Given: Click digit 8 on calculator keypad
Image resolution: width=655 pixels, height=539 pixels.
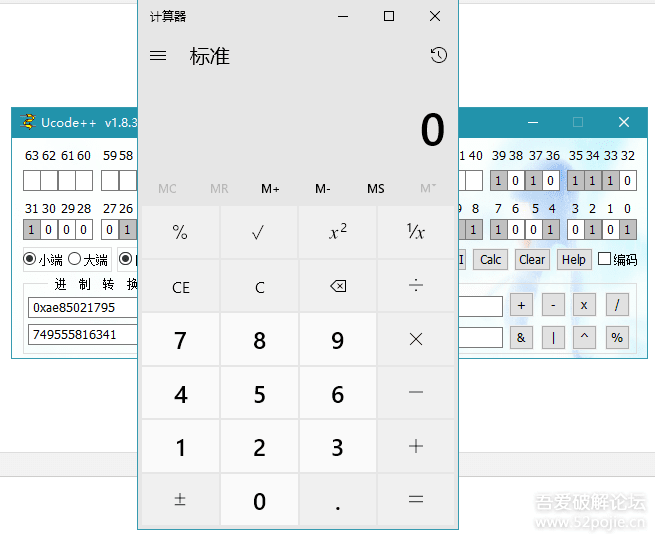Looking at the screenshot, I should click(259, 339).
